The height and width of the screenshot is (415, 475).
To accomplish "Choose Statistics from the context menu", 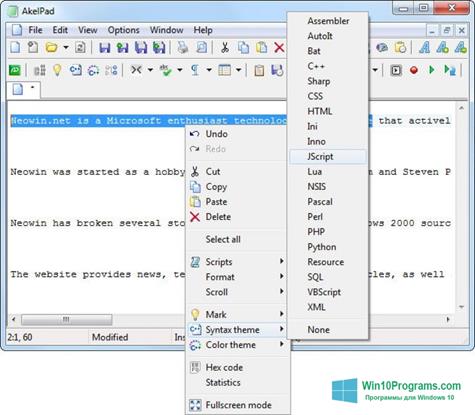I will tap(238, 382).
